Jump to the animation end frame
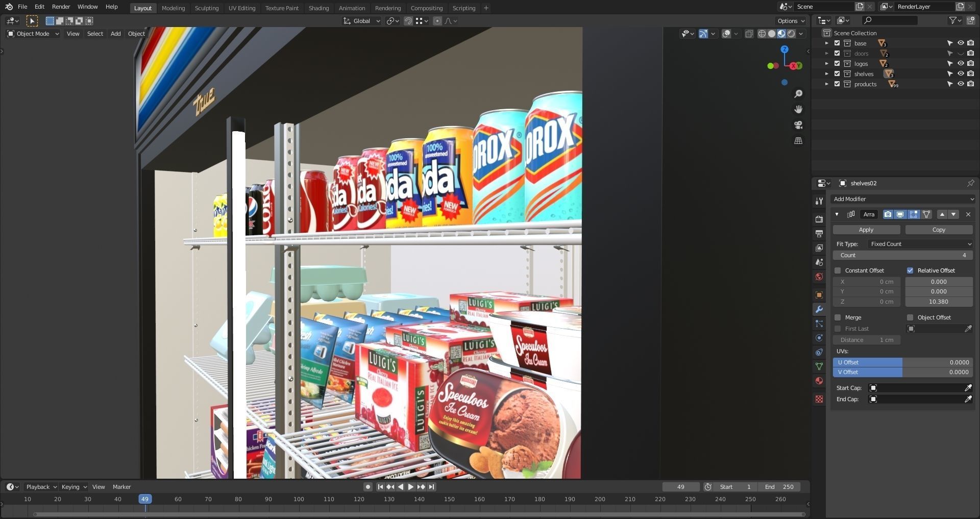The image size is (980, 519). point(432,487)
